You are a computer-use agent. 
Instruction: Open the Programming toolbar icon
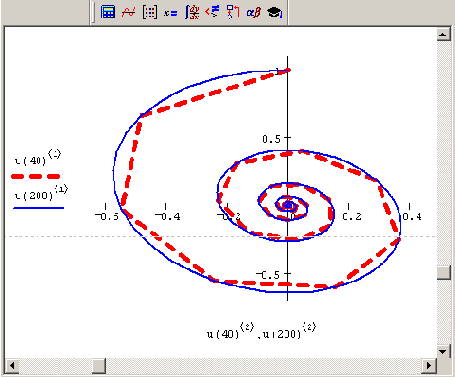[233, 12]
